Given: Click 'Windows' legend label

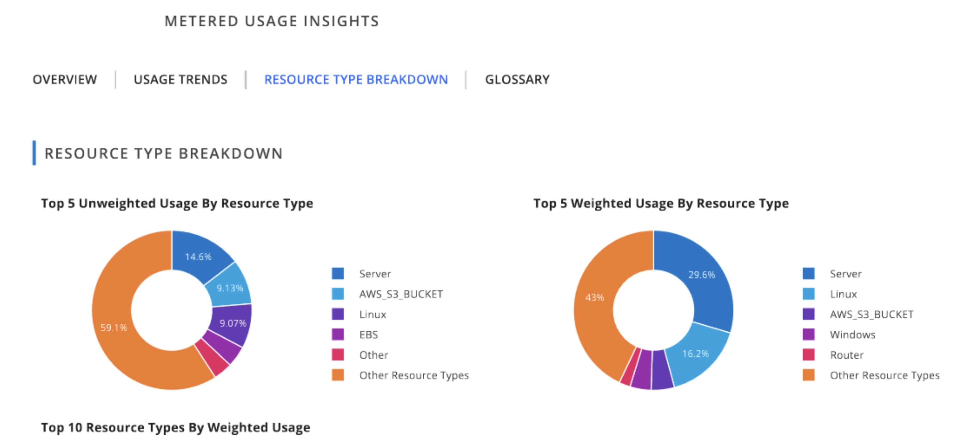Looking at the screenshot, I should 853,334.
